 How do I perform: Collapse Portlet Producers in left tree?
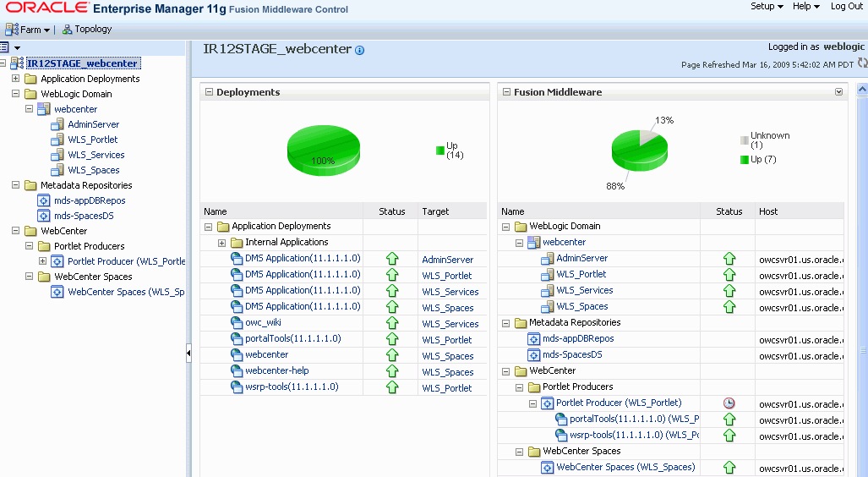point(29,246)
